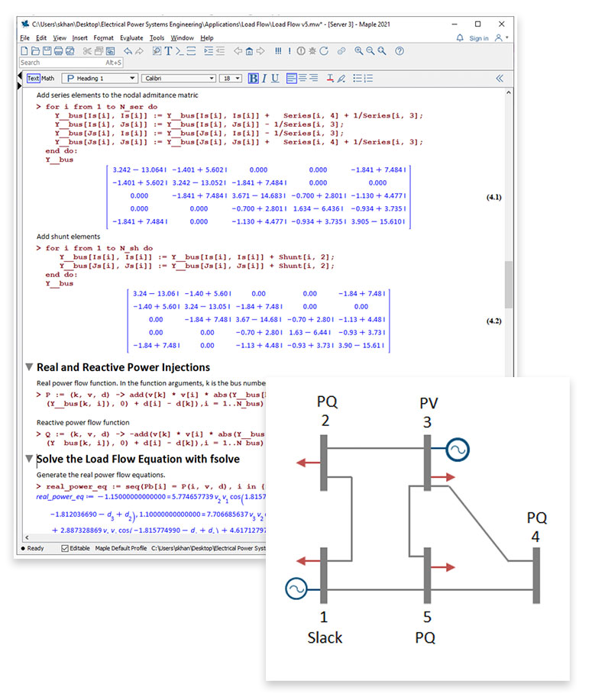592x700 pixels.
Task: Collapse the Real and Reactive Power Injections section
Action: [30, 367]
